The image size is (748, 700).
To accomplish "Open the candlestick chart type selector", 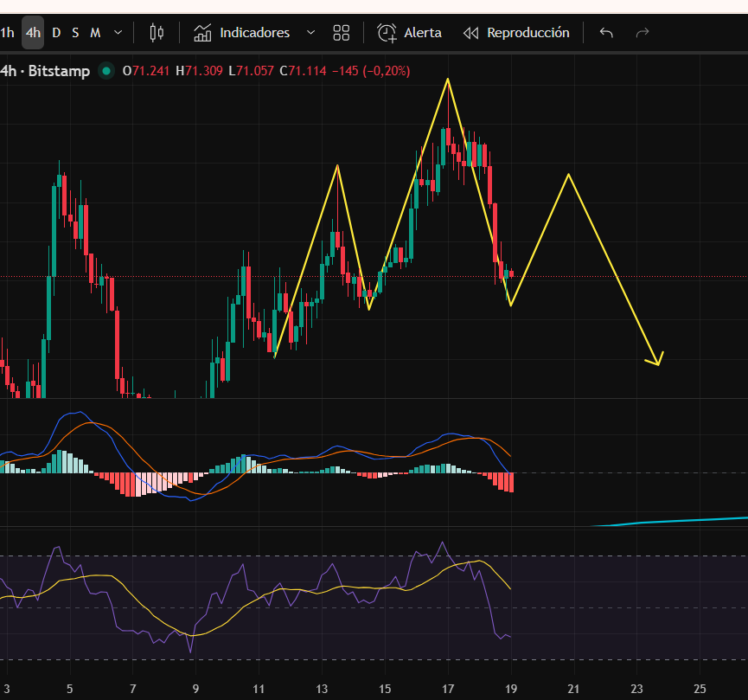I will point(157,33).
